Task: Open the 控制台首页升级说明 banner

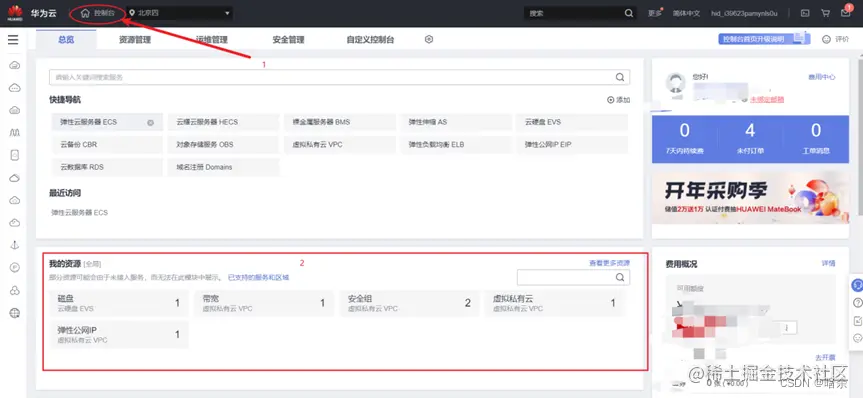Action: point(764,39)
